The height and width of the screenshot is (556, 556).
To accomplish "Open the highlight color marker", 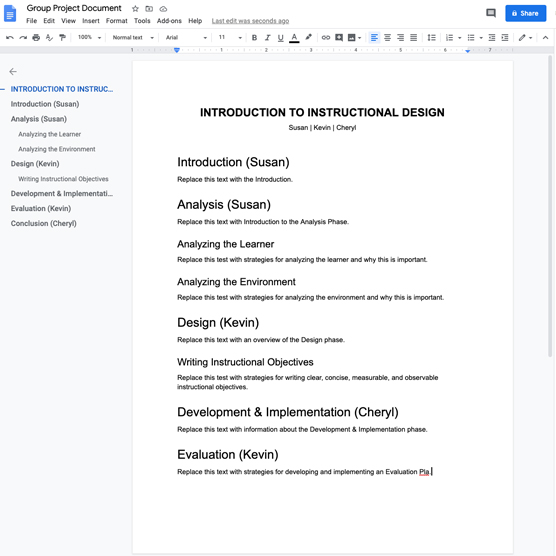I will click(x=308, y=38).
